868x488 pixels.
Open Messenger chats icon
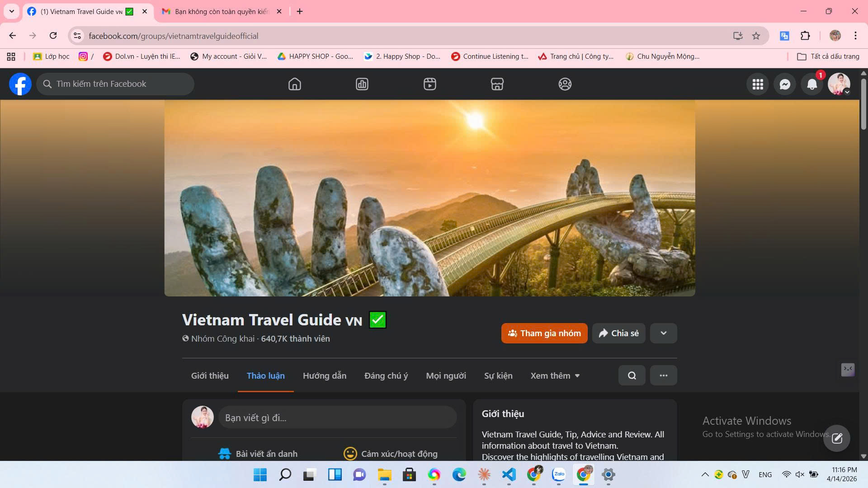click(x=785, y=84)
